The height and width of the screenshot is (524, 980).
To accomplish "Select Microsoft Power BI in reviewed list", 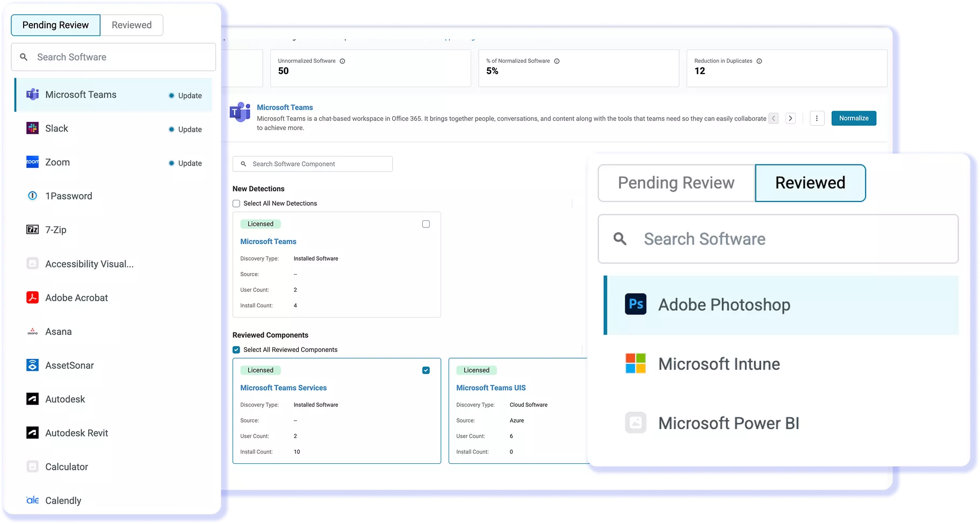I will [x=782, y=423].
